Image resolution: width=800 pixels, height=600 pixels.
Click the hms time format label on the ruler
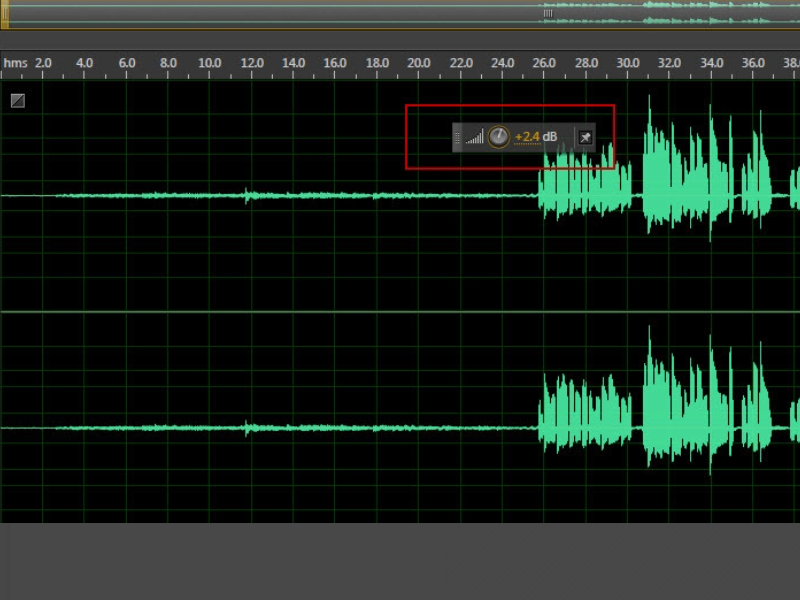coord(15,63)
